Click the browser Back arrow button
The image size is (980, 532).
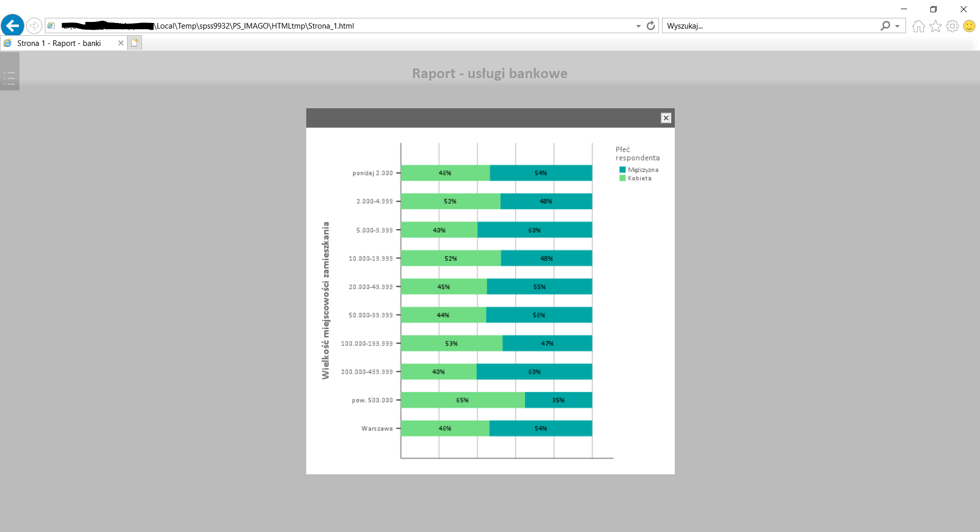coord(13,26)
